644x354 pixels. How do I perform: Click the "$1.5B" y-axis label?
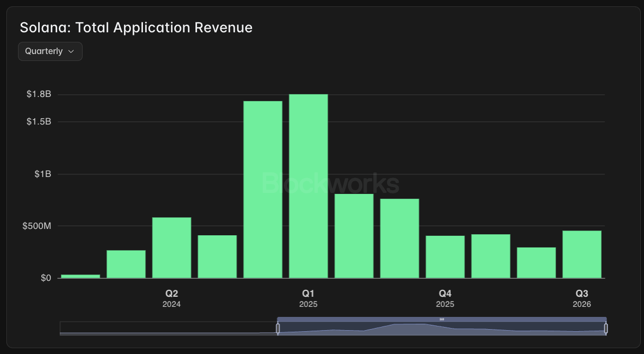(x=39, y=121)
